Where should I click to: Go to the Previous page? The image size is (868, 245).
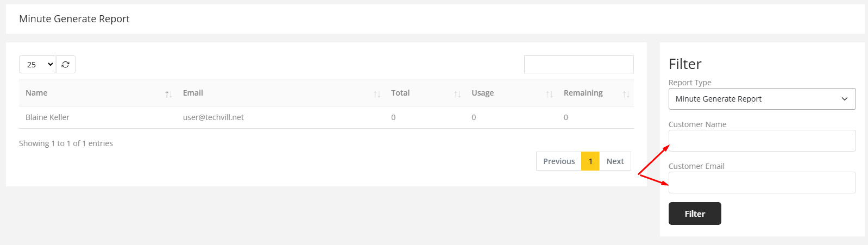pyautogui.click(x=558, y=161)
